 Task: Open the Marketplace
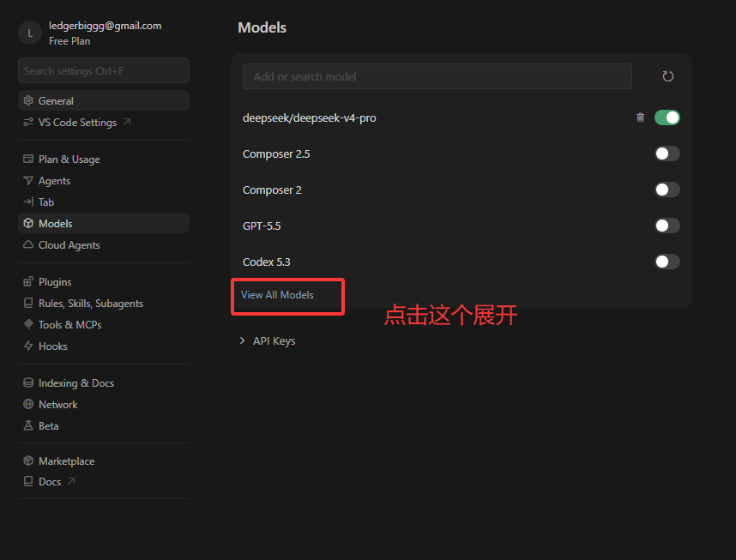104,461
